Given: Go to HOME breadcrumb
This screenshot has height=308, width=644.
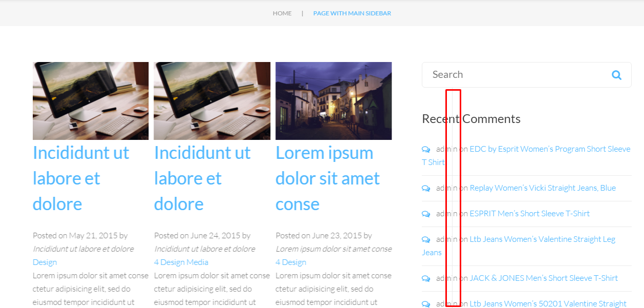Looking at the screenshot, I should point(282,13).
